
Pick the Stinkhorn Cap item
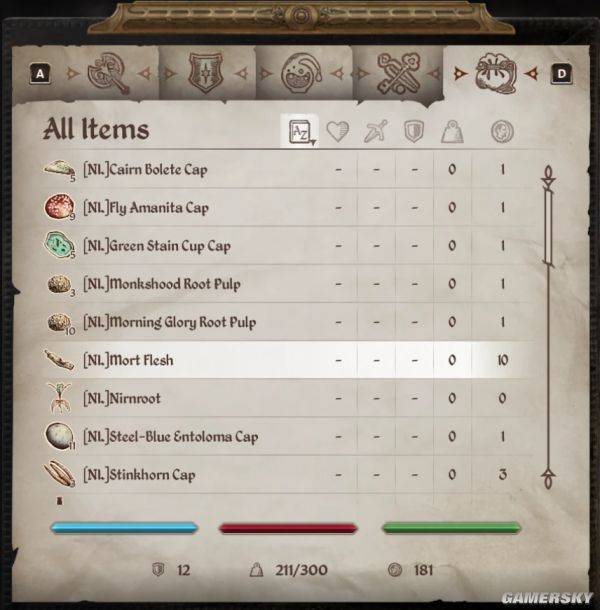pos(288,475)
